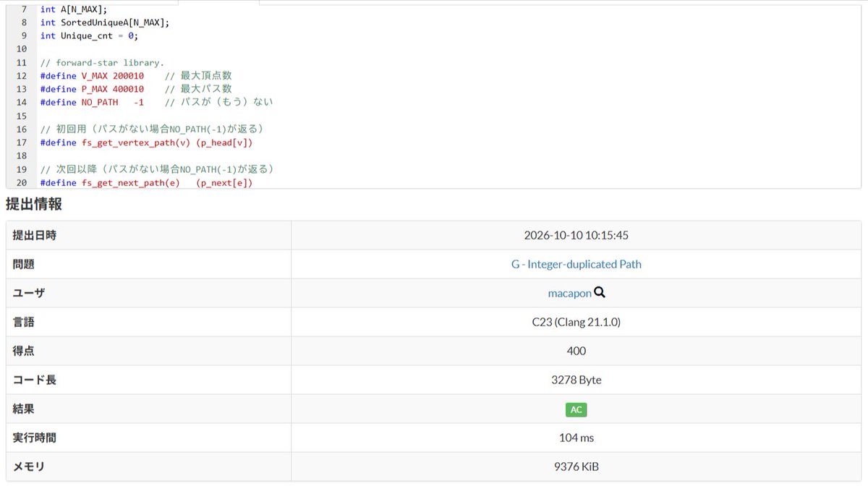
Task: Click the 実行時間 row label
Action: [x=35, y=438]
